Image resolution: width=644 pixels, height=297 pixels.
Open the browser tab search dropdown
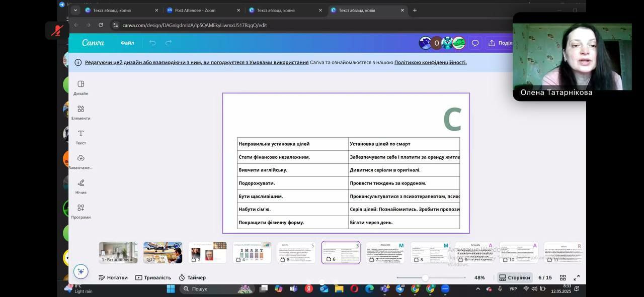click(x=75, y=10)
